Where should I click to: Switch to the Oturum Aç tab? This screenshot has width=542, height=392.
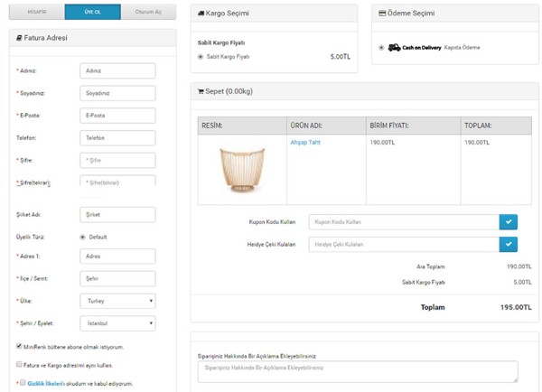(142, 12)
